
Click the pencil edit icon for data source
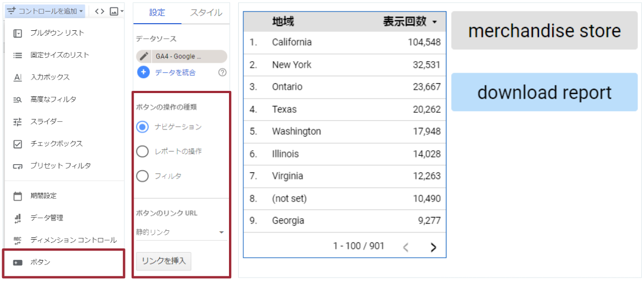coord(144,56)
